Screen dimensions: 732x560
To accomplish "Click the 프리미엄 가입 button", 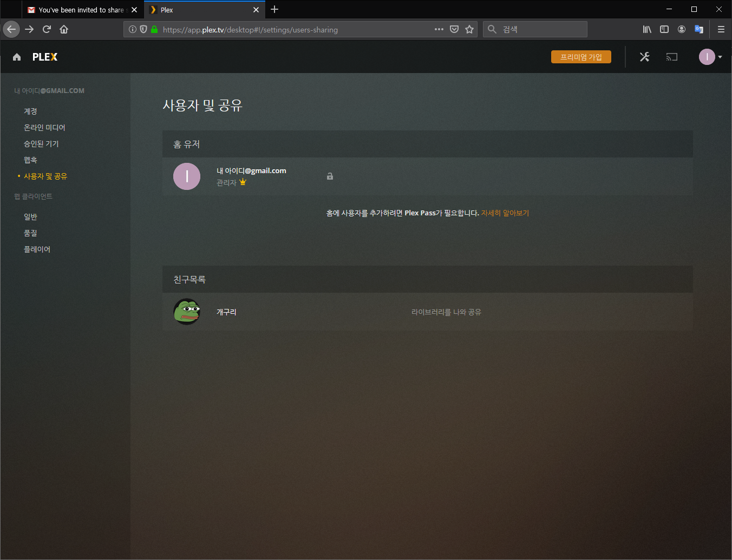I will point(581,57).
